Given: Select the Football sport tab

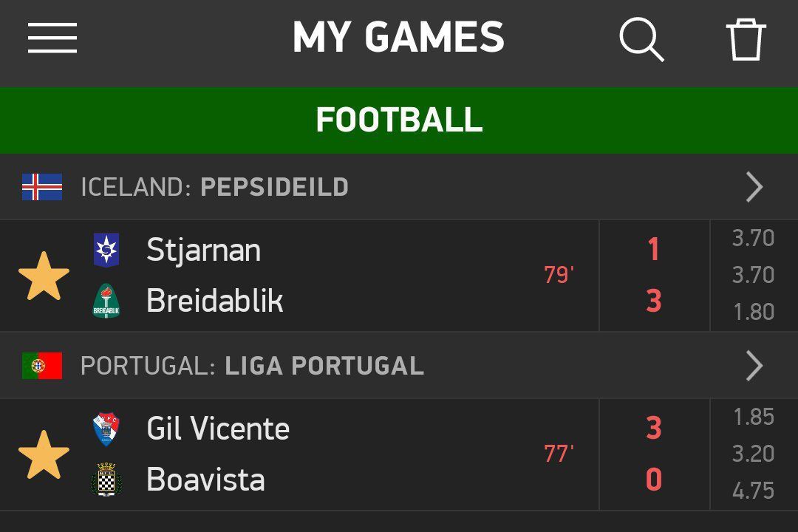Looking at the screenshot, I should tap(399, 120).
